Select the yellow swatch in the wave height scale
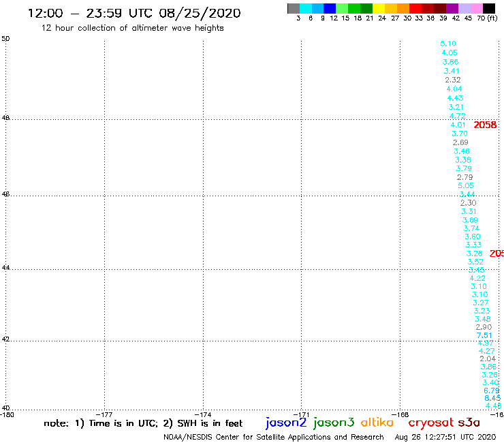Screen dimensions: 504x443 point(379,8)
